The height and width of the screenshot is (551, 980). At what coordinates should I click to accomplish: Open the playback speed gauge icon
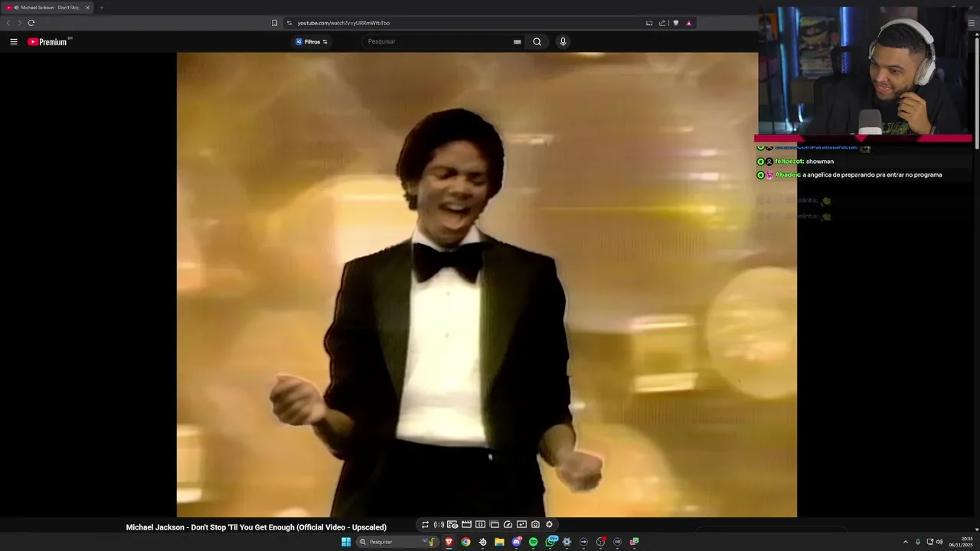tap(508, 524)
